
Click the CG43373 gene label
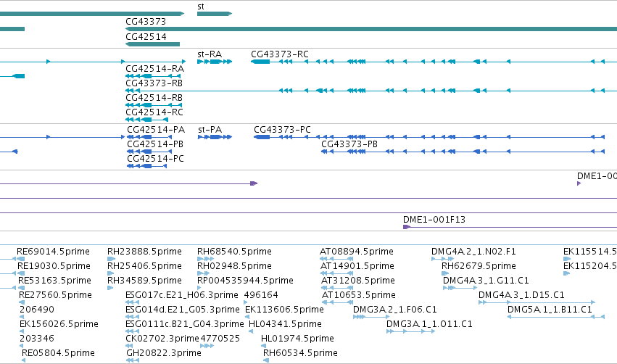tap(146, 22)
